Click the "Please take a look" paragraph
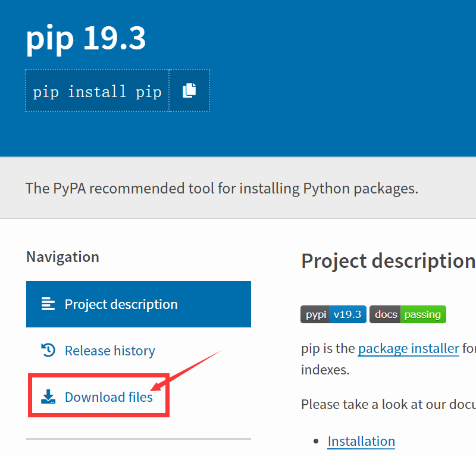This screenshot has height=456, width=476. click(x=388, y=404)
